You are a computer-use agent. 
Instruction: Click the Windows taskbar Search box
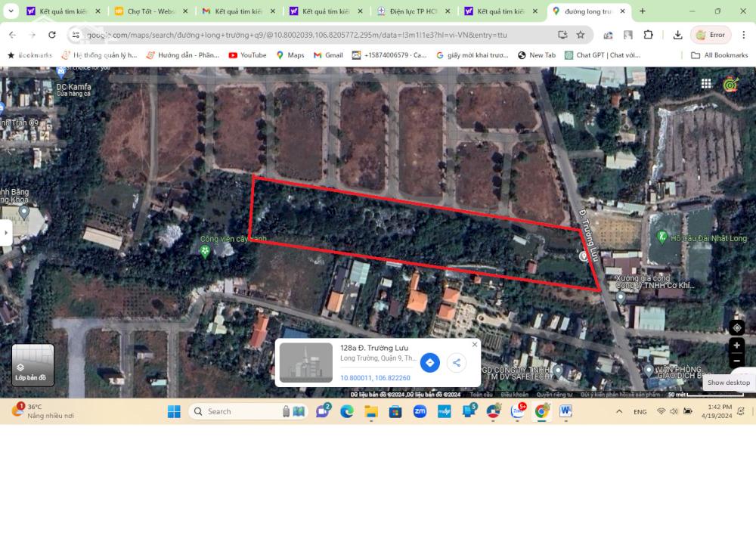click(x=234, y=411)
